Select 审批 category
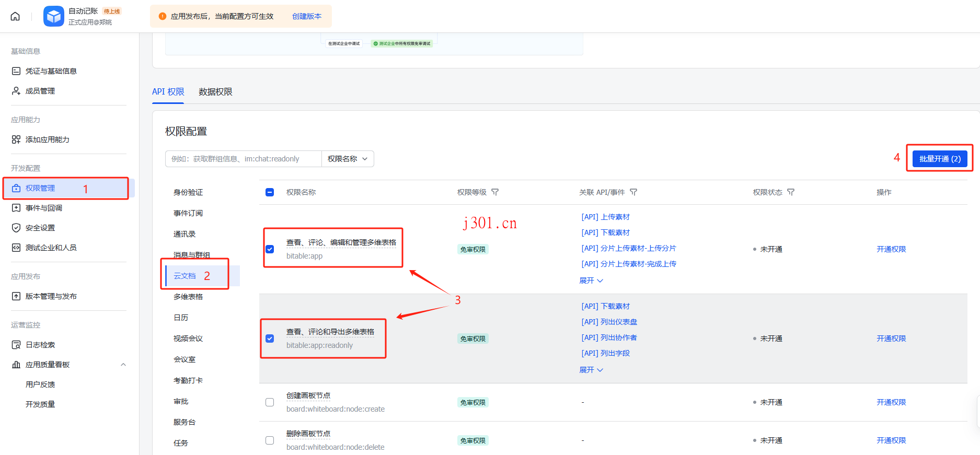980x455 pixels. click(x=181, y=401)
